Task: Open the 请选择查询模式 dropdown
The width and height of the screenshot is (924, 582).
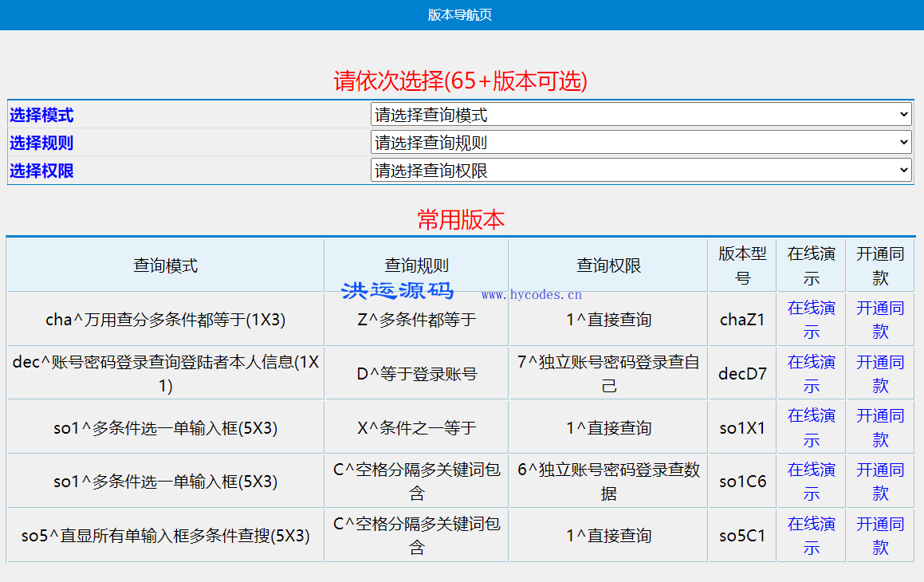Action: [x=641, y=114]
